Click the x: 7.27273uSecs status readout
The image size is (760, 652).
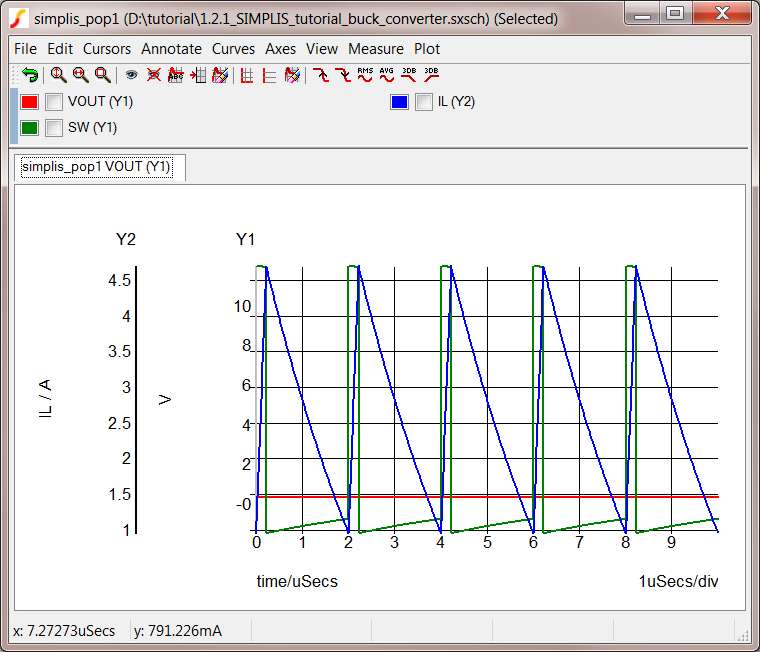click(64, 631)
